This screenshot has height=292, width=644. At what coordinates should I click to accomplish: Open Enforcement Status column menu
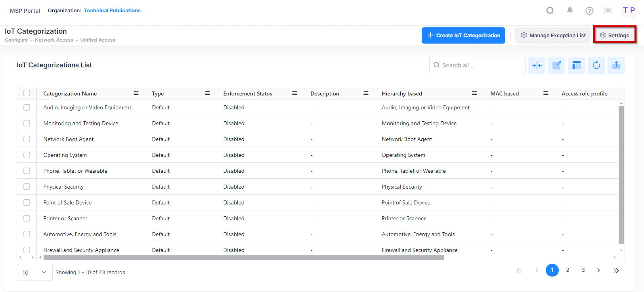(x=294, y=93)
